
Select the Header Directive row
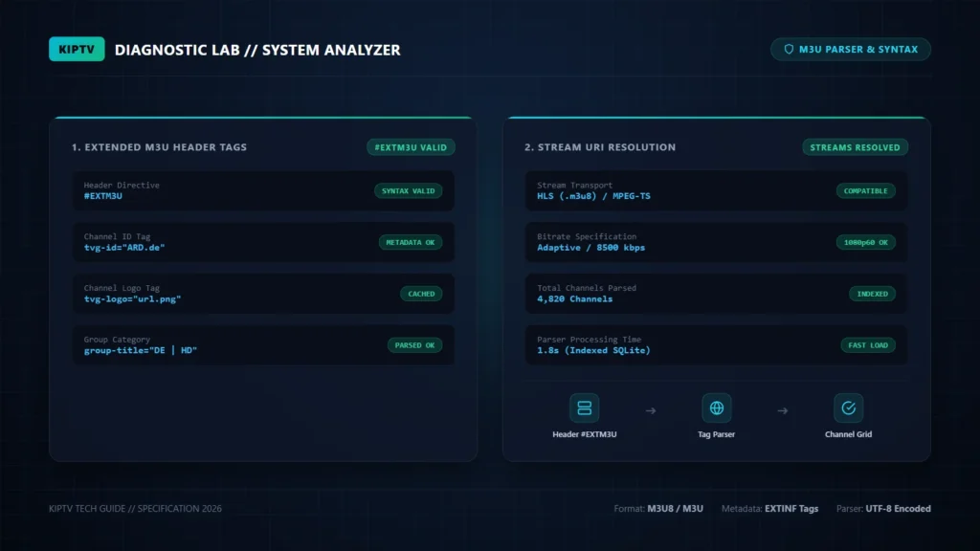click(x=263, y=190)
